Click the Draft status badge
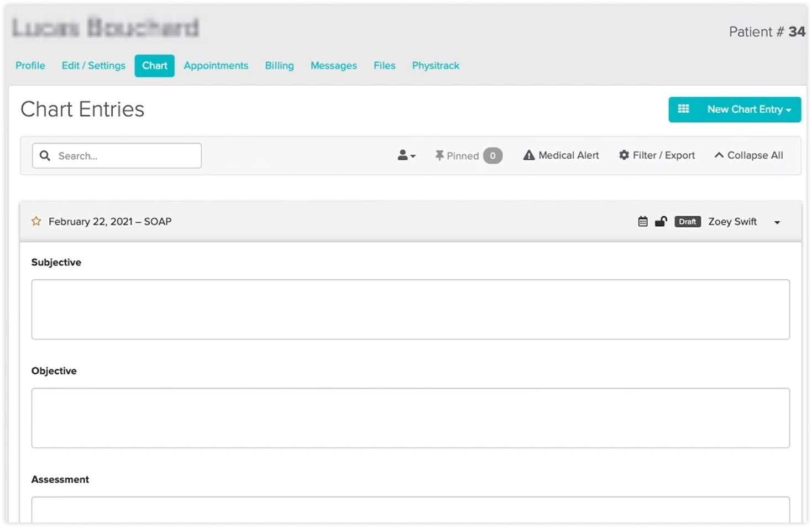Image resolution: width=812 pixels, height=528 pixels. [687, 222]
